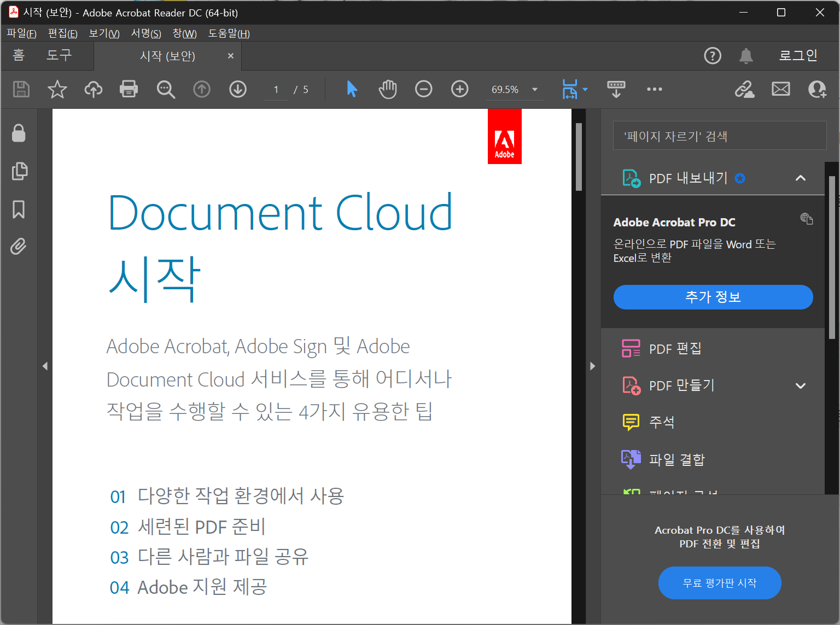Zoom out with minus circle icon
Screen dimensions: 840x625
tap(424, 89)
